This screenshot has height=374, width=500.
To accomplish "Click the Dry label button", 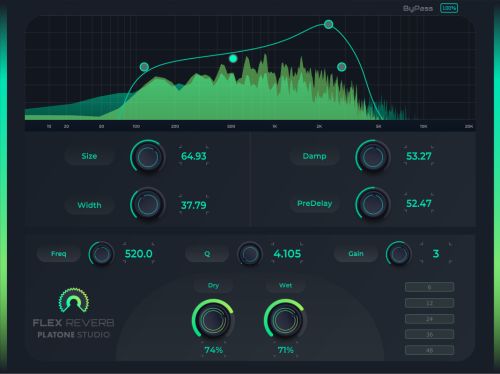I will (213, 285).
